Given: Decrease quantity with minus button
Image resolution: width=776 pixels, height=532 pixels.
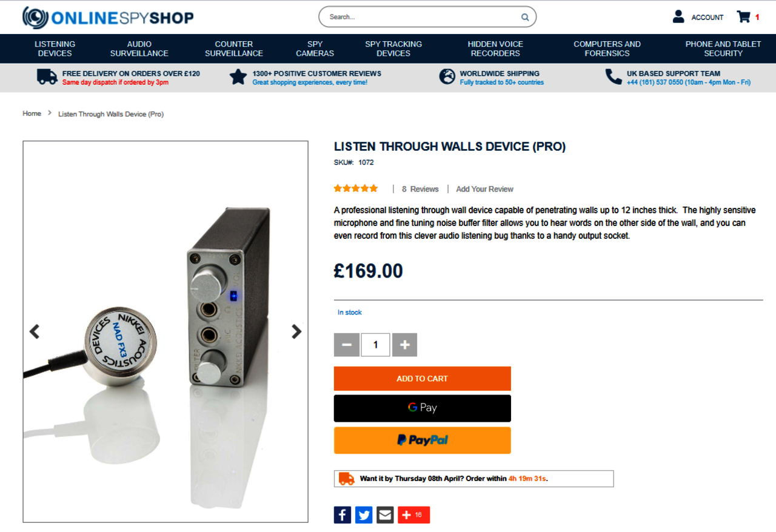Looking at the screenshot, I should tap(347, 345).
